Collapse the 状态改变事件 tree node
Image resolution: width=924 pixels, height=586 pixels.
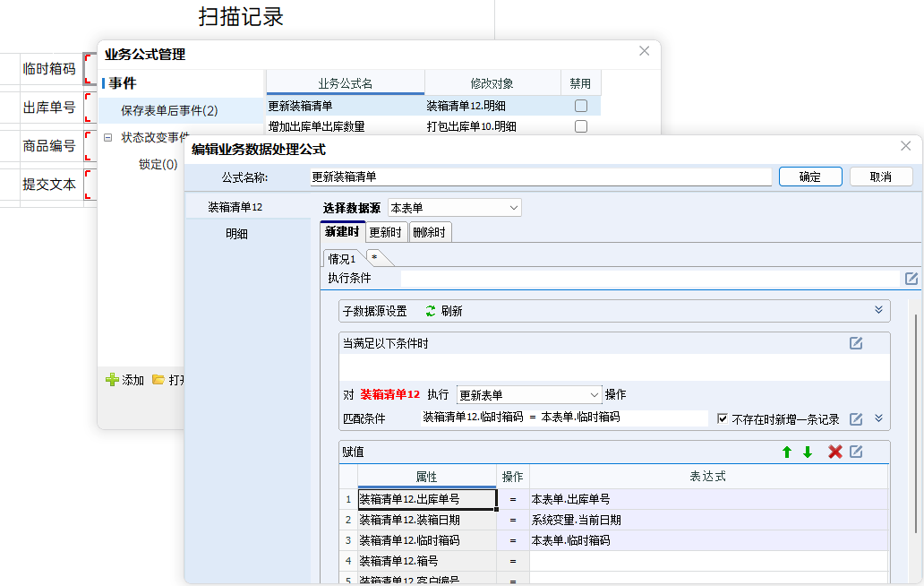tap(108, 138)
